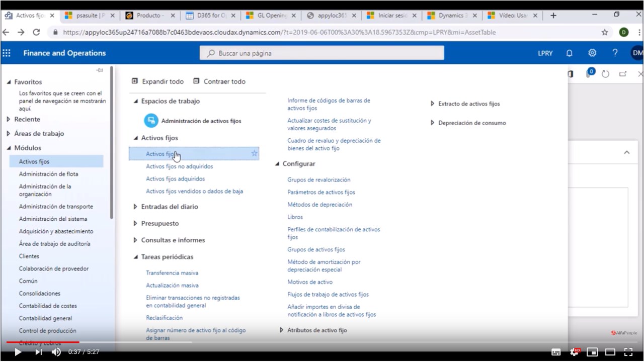Click Contraer todo
644x362 pixels.
click(219, 81)
